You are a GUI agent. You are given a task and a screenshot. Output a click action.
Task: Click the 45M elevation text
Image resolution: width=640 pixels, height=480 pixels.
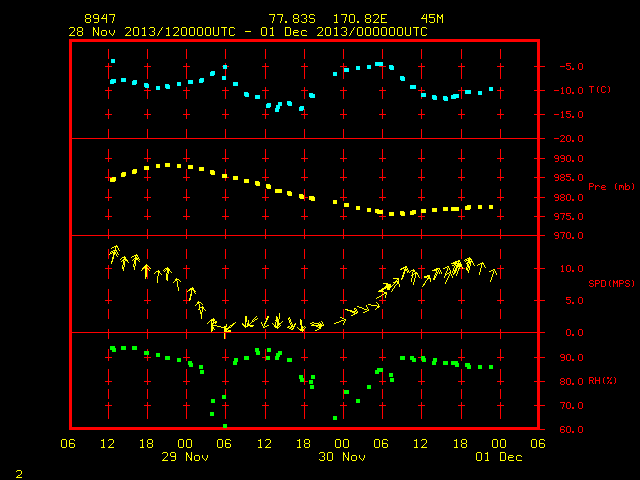432,19
